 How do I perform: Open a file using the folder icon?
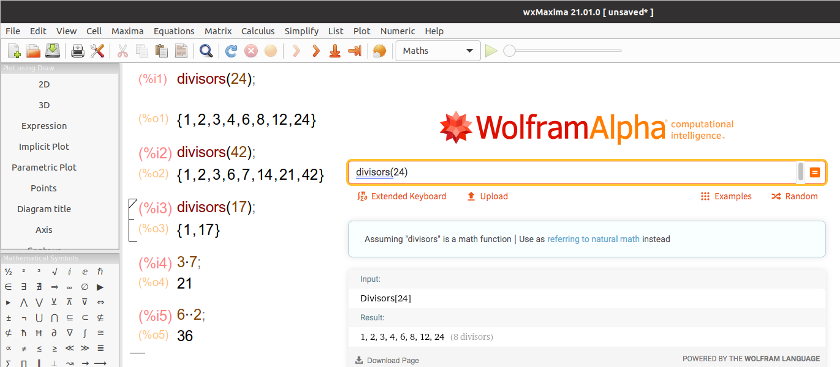tap(33, 51)
